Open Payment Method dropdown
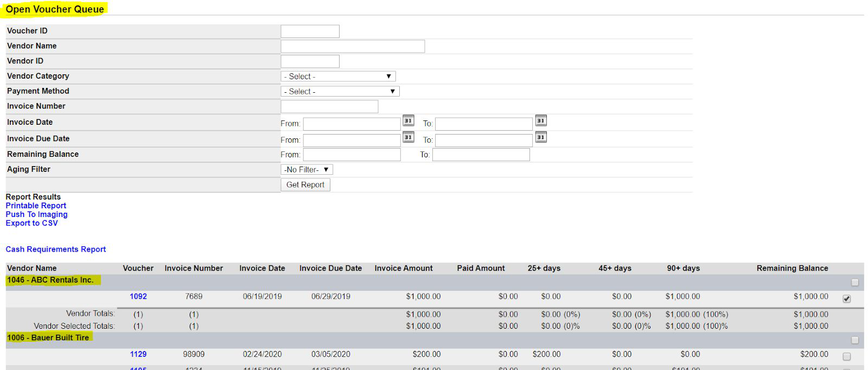Image resolution: width=868 pixels, height=370 pixels. (x=340, y=92)
